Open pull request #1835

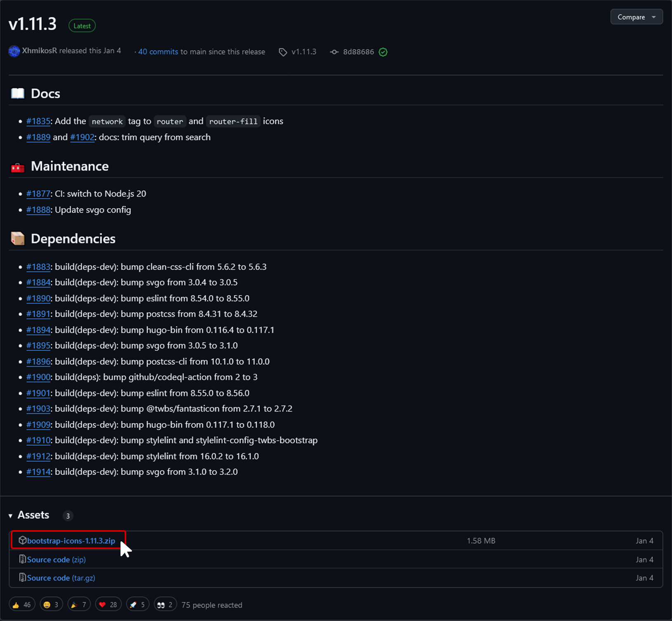(x=38, y=121)
